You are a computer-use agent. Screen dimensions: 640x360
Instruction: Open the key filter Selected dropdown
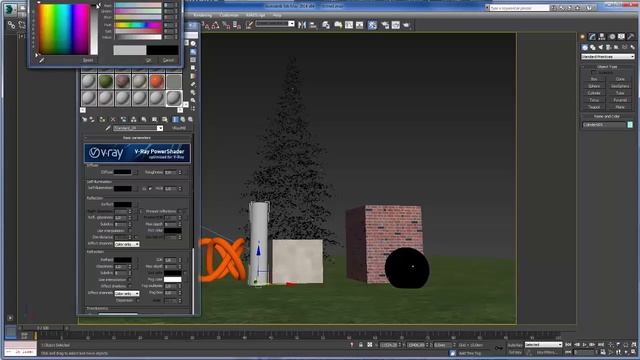click(543, 345)
